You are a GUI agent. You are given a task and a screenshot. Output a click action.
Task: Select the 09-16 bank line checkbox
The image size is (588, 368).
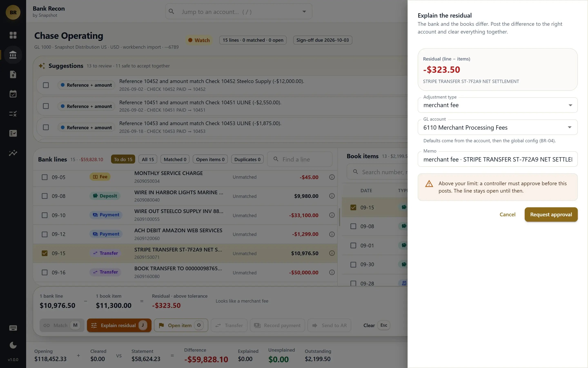45,272
